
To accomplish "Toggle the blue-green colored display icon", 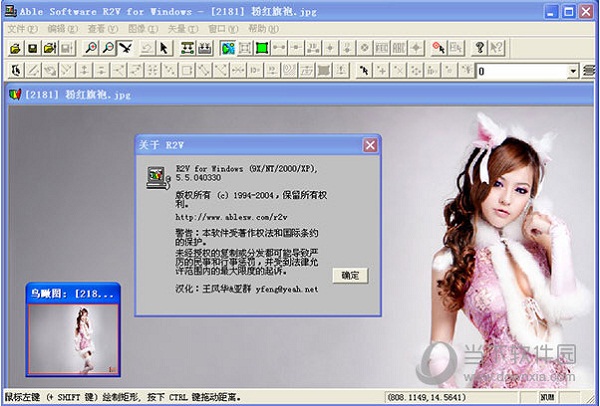I will 228,48.
